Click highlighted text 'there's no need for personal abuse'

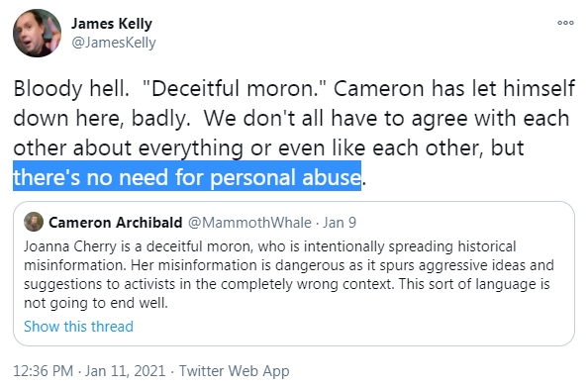click(187, 177)
